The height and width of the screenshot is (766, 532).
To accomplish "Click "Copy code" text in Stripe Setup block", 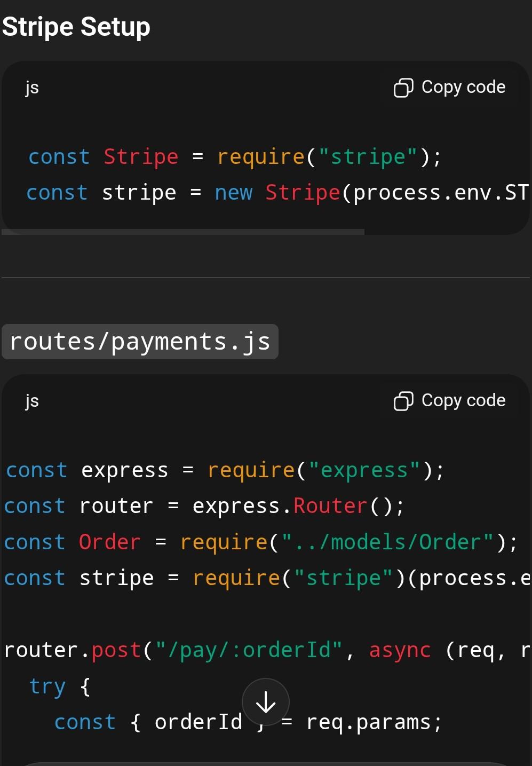I will (463, 87).
